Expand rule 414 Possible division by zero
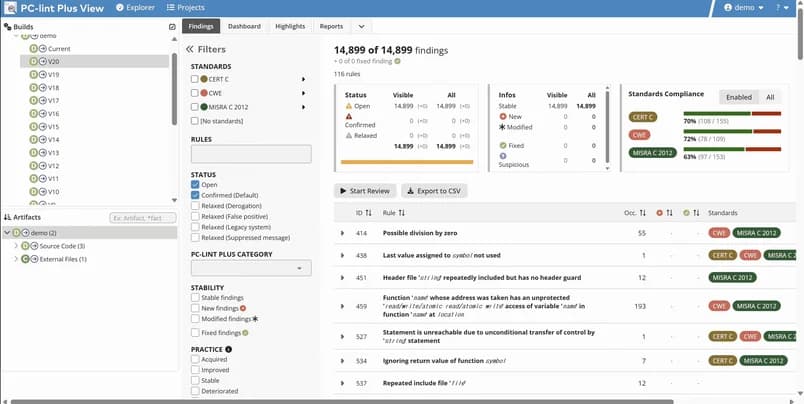The image size is (804, 404). point(343,233)
